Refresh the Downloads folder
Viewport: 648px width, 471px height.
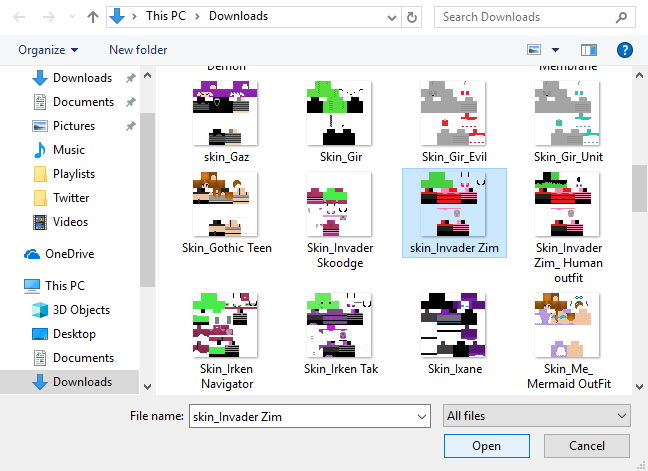click(412, 17)
